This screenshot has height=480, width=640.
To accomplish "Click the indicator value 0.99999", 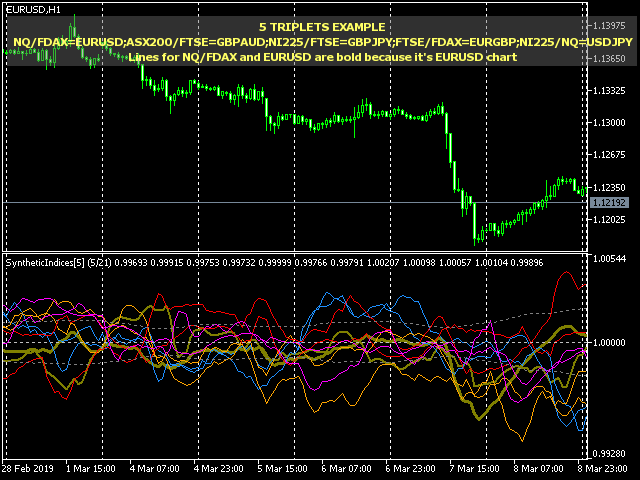I will (x=275, y=263).
